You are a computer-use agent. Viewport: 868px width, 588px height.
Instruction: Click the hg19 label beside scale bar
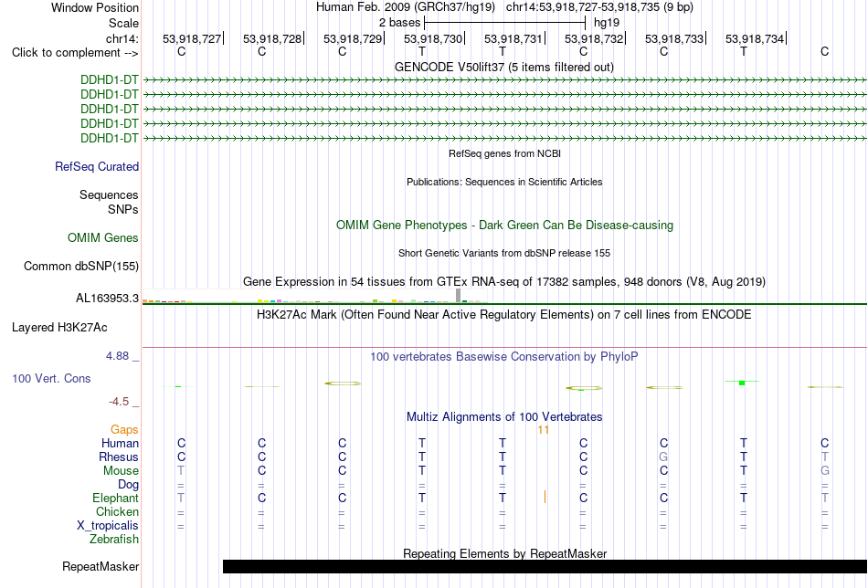coord(606,23)
